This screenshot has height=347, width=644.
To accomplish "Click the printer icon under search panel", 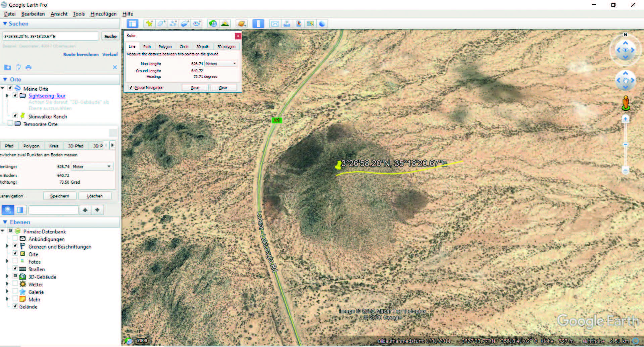I will coord(29,67).
